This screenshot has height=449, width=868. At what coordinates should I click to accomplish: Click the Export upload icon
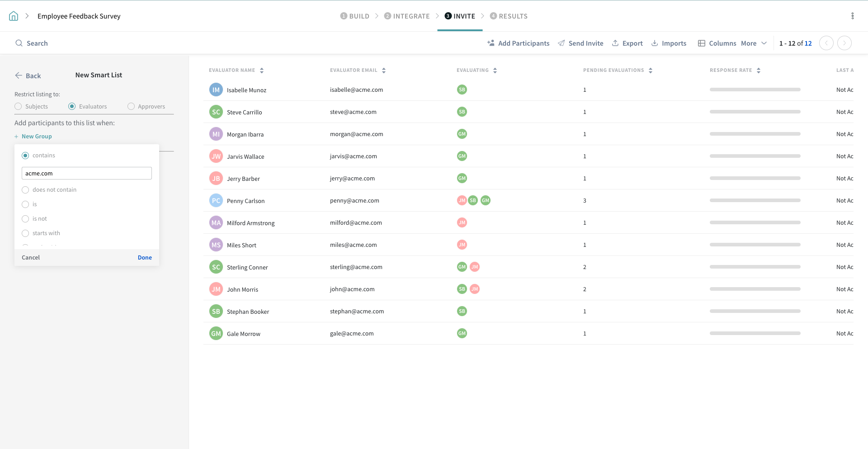pos(615,43)
